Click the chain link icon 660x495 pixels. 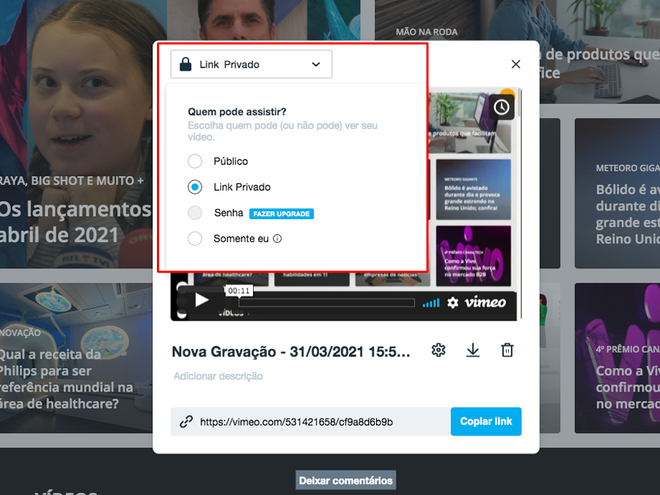point(186,422)
